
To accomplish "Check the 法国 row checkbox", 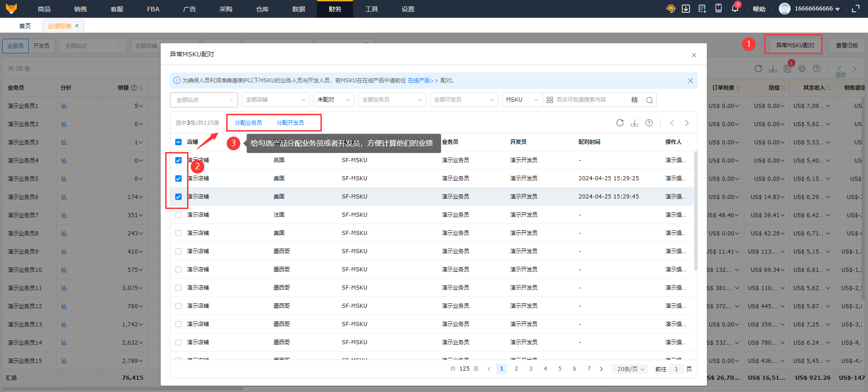I will click(x=178, y=215).
